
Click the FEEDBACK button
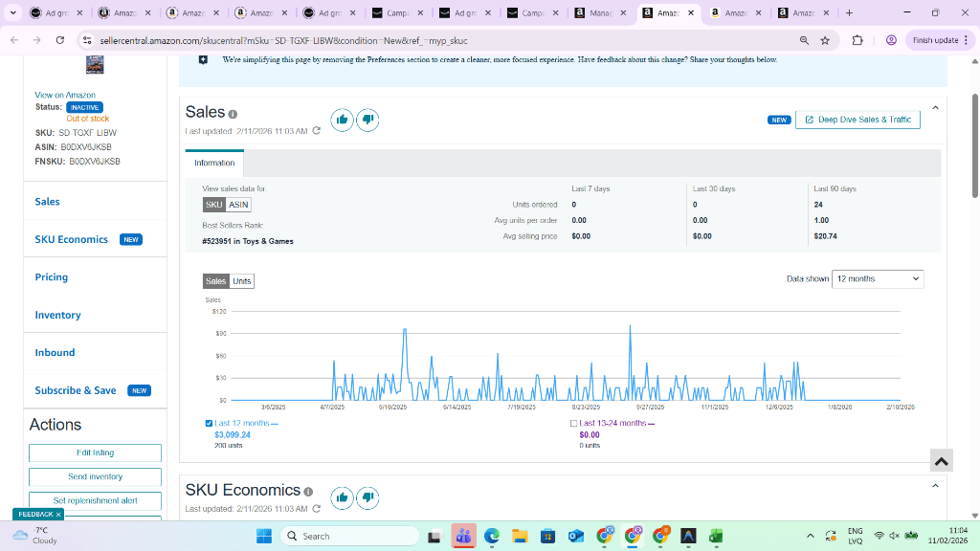(35, 514)
